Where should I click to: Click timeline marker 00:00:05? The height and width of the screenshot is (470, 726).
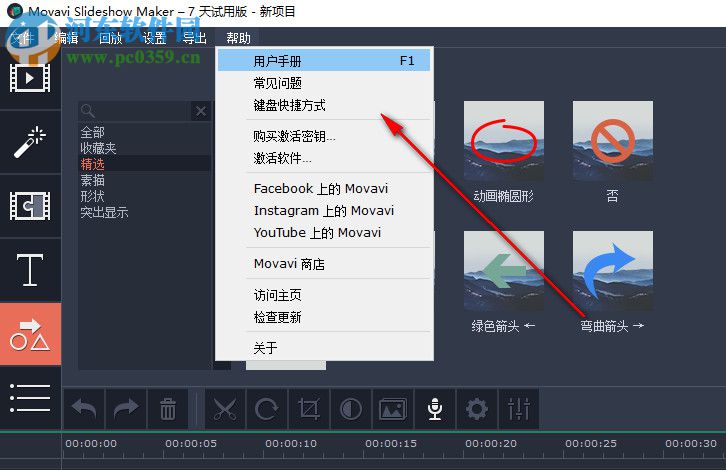click(x=191, y=444)
